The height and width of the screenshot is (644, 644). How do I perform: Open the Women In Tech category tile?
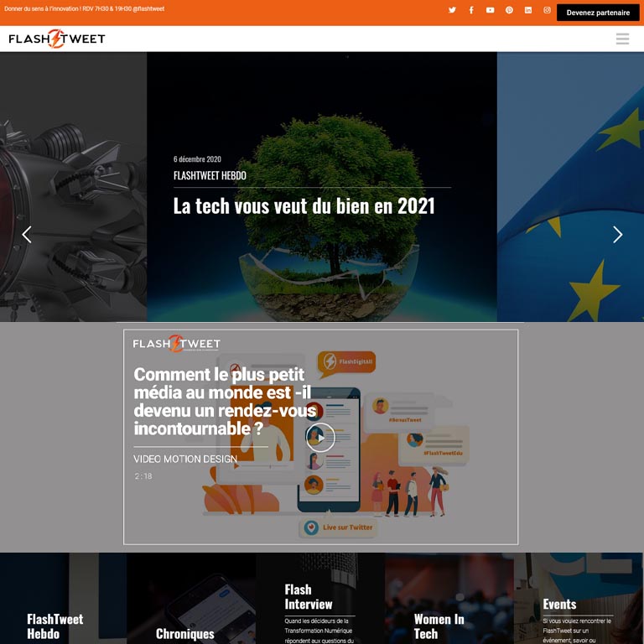[x=449, y=598]
